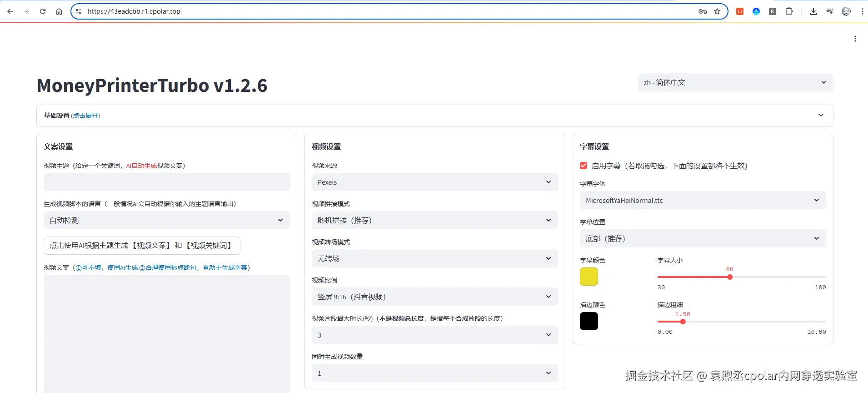Open the gray R extension icon
This screenshot has width=868, height=393.
(x=773, y=11)
